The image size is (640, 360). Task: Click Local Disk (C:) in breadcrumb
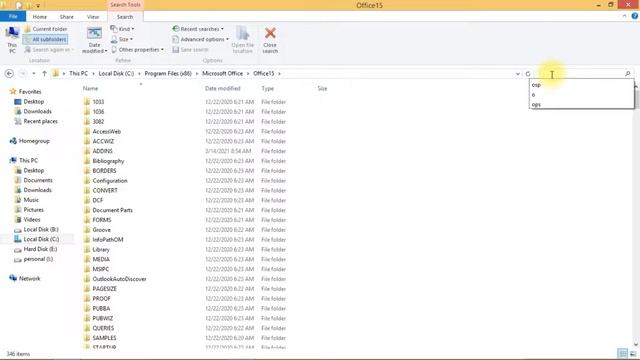(x=116, y=73)
